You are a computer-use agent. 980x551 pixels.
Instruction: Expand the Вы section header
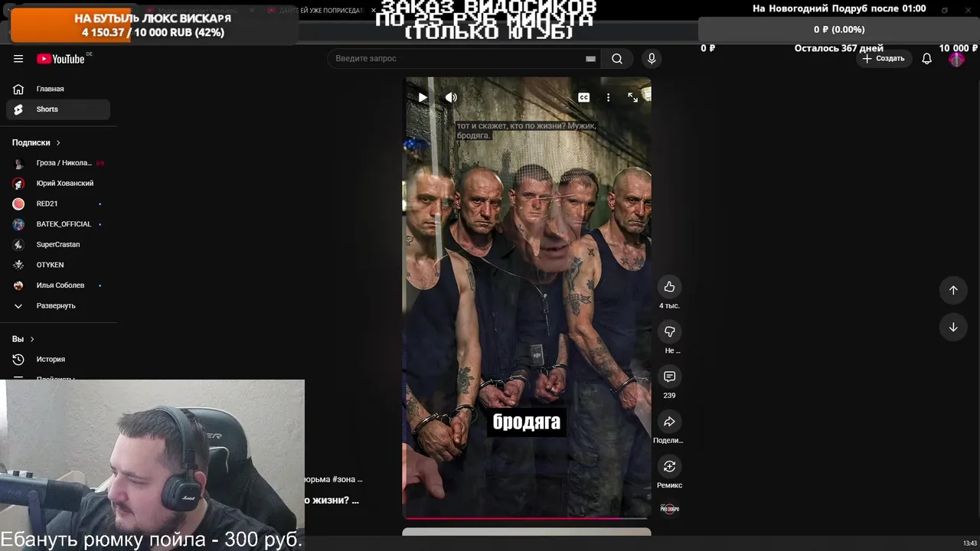pyautogui.click(x=23, y=339)
